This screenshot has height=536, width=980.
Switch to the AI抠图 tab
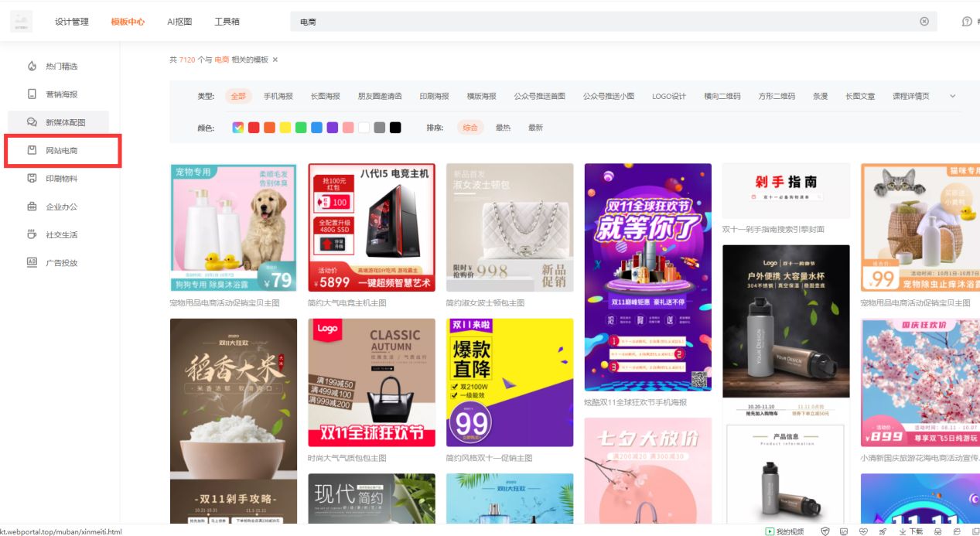click(x=179, y=22)
